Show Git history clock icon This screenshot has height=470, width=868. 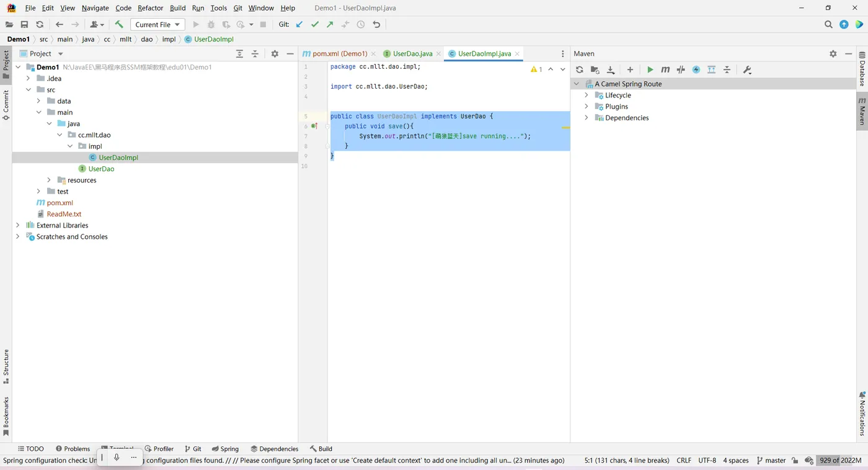pyautogui.click(x=361, y=25)
